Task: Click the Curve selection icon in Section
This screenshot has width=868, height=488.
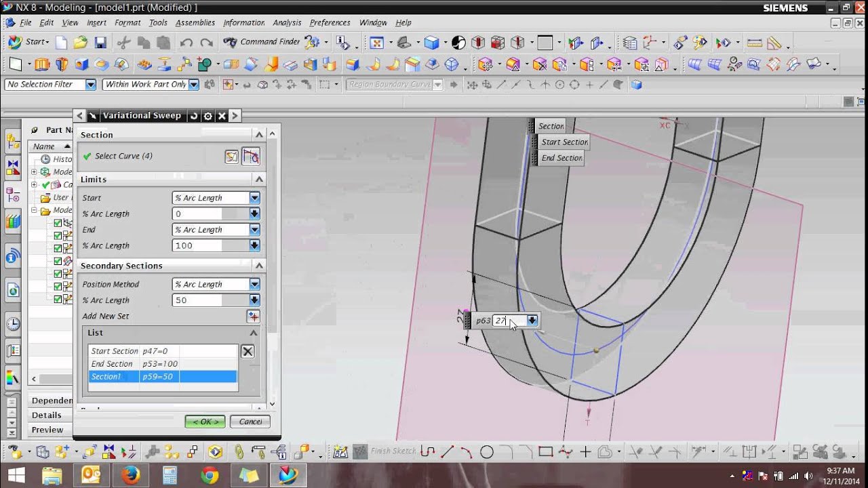Action: tap(251, 157)
